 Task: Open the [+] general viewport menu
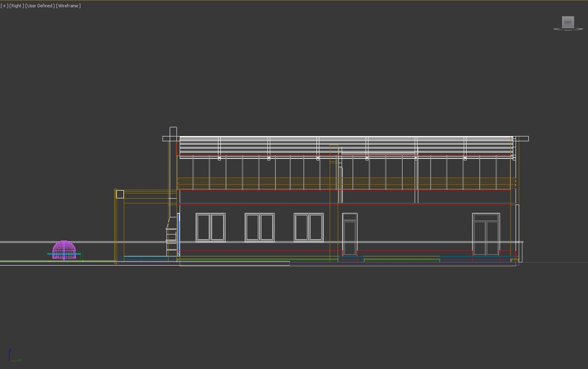point(4,6)
